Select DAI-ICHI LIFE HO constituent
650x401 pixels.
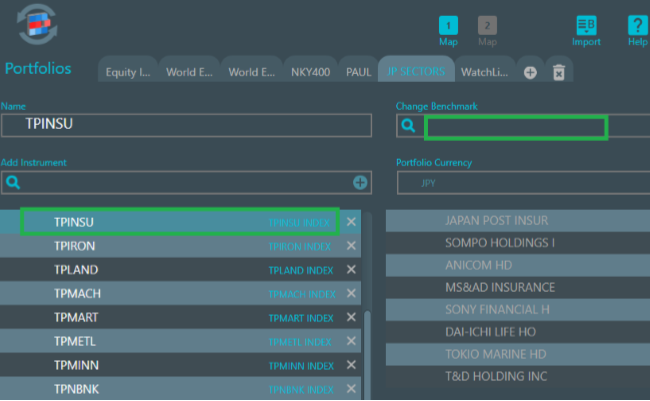tap(518, 332)
